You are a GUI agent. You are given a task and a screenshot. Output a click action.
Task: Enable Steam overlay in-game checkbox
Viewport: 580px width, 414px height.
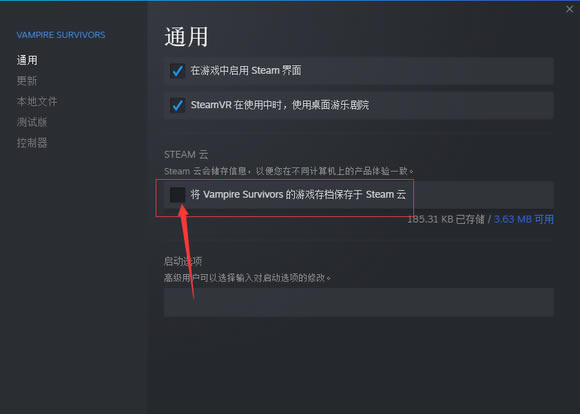(x=178, y=71)
